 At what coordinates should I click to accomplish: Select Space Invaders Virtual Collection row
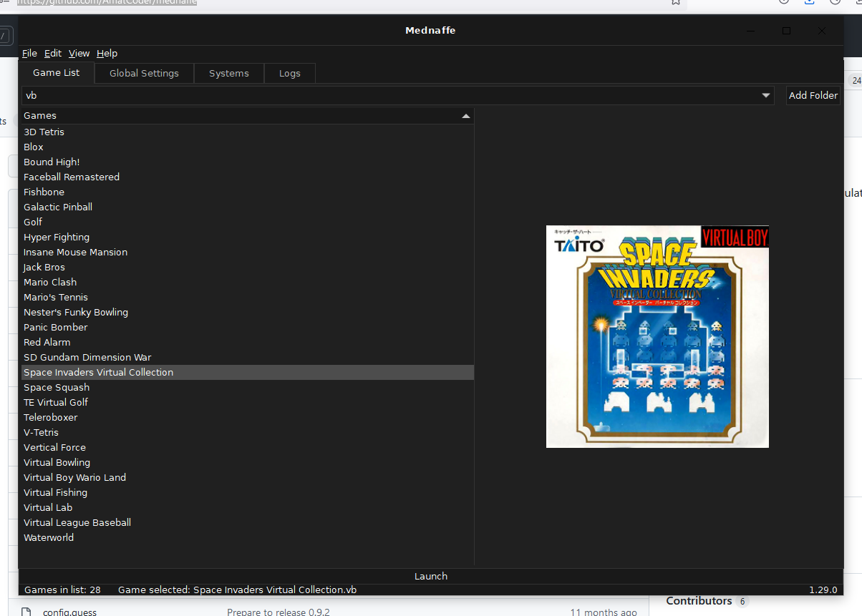tap(247, 372)
